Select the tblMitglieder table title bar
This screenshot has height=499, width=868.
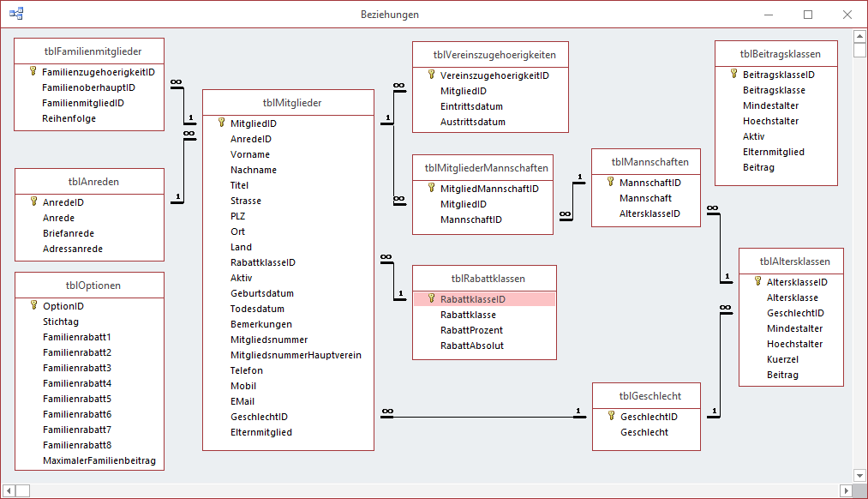289,103
